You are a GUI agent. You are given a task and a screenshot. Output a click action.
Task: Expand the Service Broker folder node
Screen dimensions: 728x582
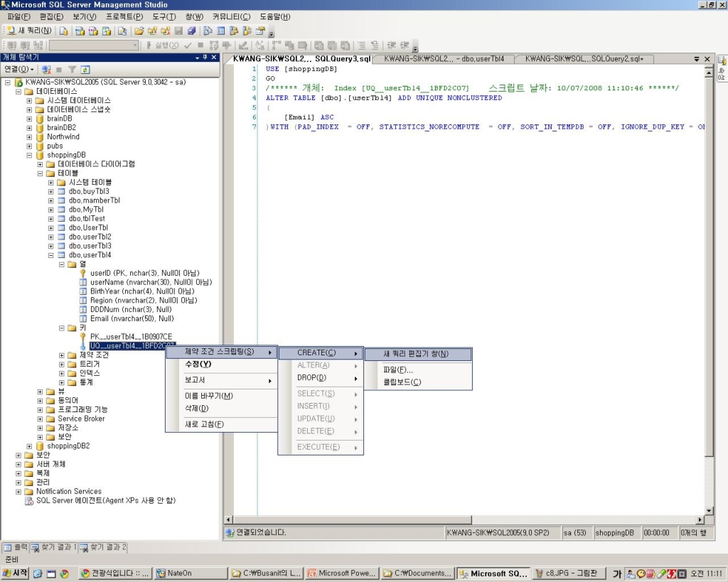[40, 419]
